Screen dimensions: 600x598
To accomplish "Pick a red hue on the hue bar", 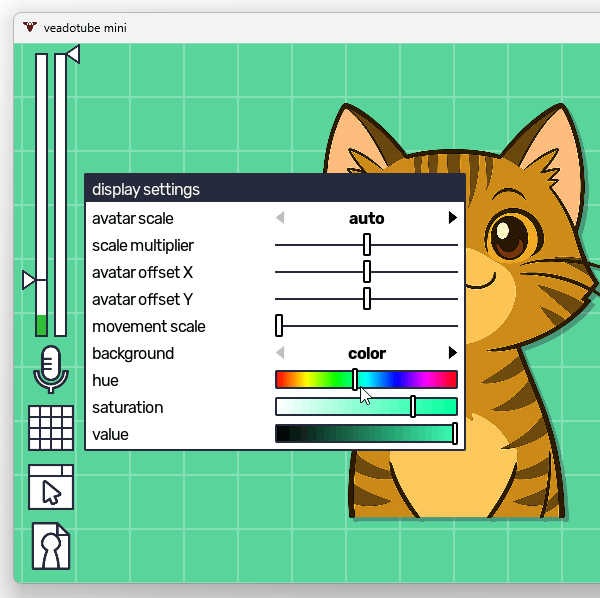I will (x=280, y=380).
